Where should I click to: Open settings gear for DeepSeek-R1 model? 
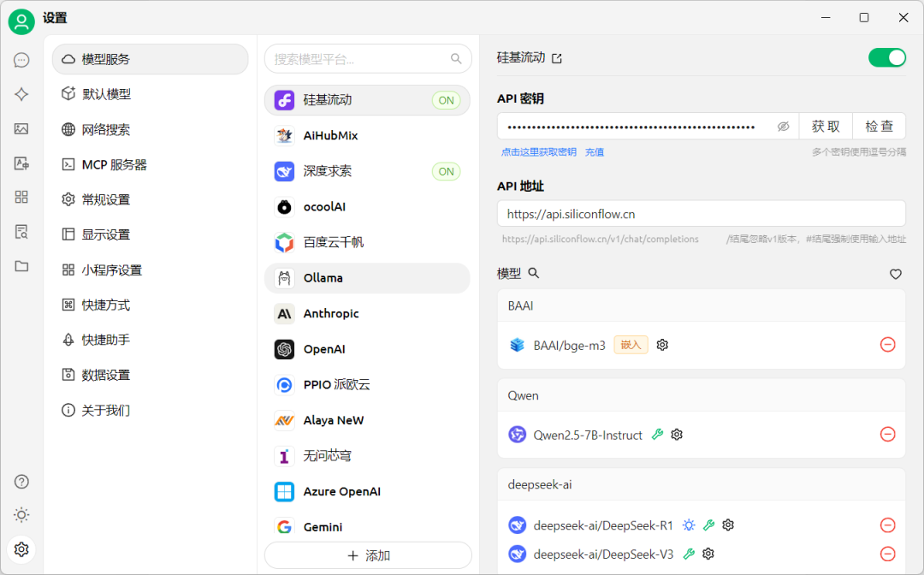click(x=728, y=525)
